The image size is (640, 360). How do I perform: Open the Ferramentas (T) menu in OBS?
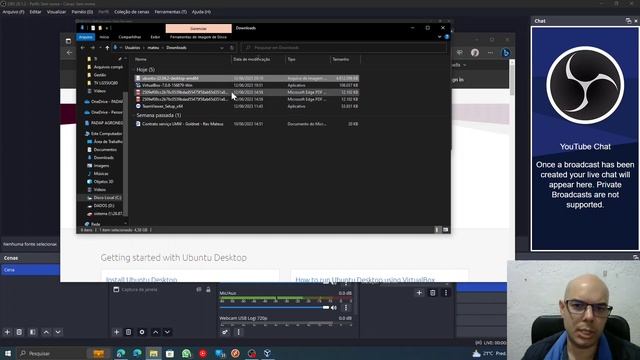tap(171, 12)
